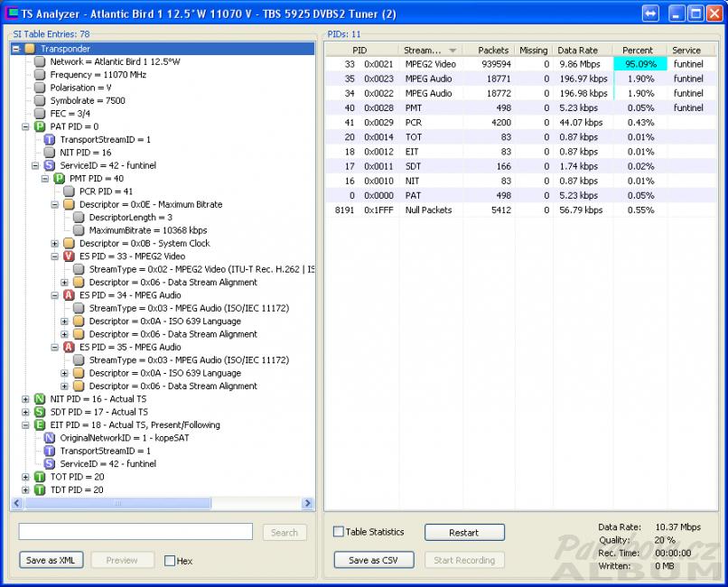The image size is (728, 587).
Task: Click the blue double-arrow button in the title bar
Action: (650, 14)
